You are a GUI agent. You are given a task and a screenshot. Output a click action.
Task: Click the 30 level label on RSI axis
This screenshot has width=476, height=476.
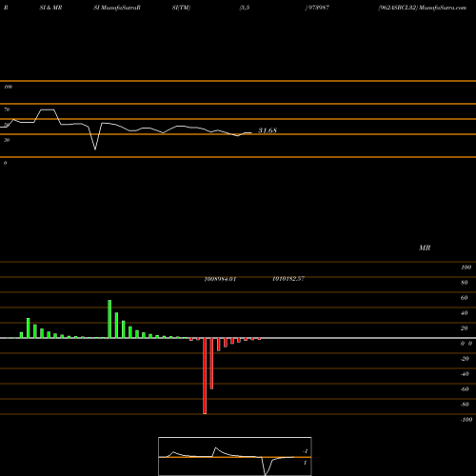click(7, 140)
